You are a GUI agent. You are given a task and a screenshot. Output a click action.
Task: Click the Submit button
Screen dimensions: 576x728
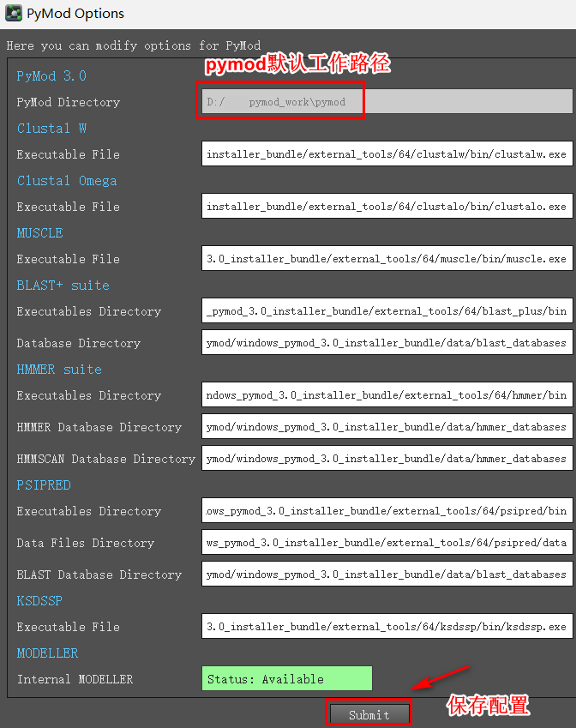(369, 714)
